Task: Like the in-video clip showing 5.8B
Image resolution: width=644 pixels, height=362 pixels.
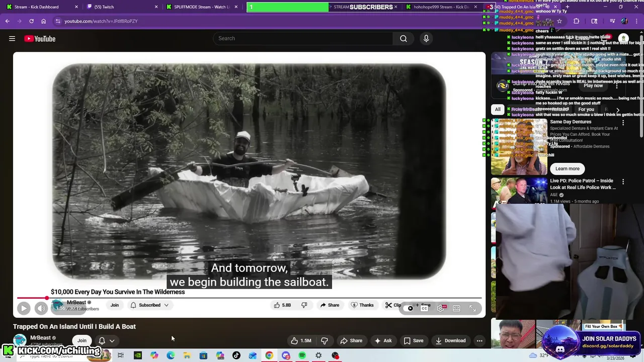Action: (282, 305)
